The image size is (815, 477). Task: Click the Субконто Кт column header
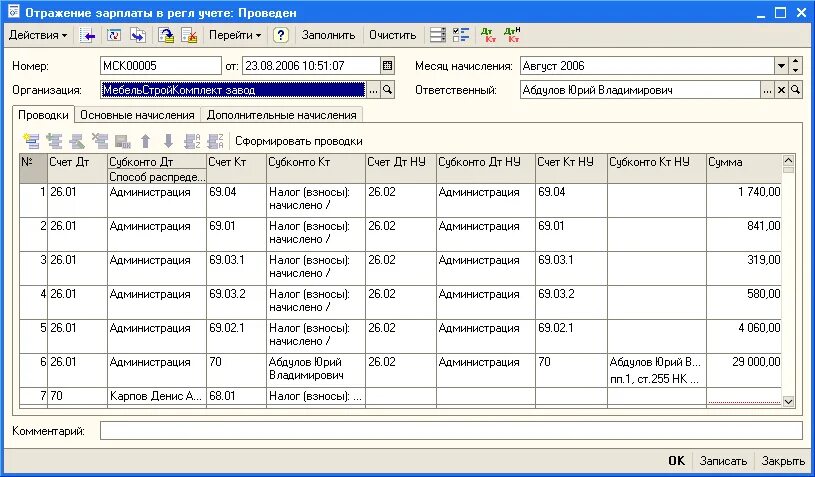click(x=316, y=168)
